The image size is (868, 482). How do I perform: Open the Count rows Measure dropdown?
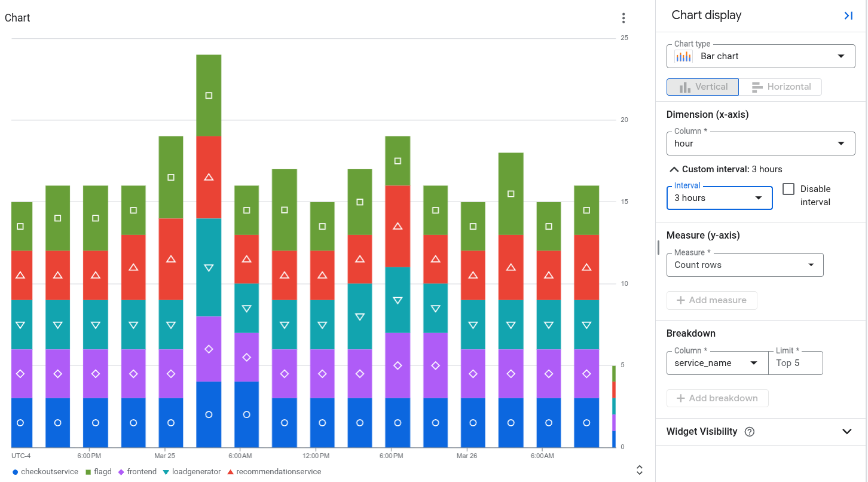pos(811,265)
